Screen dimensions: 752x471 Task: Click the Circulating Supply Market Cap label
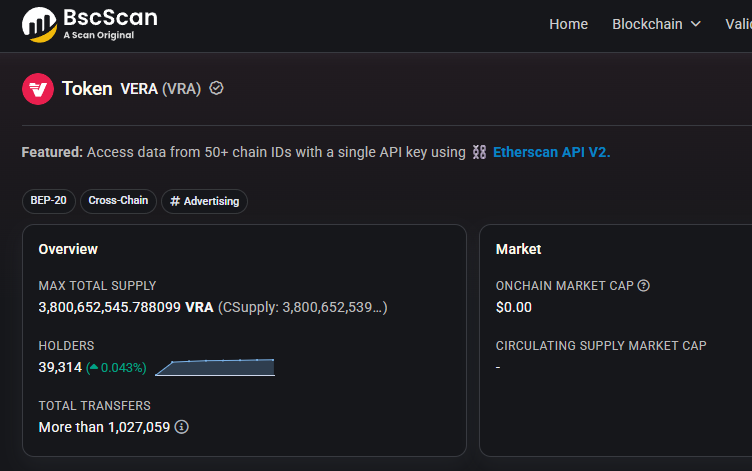tap(601, 346)
